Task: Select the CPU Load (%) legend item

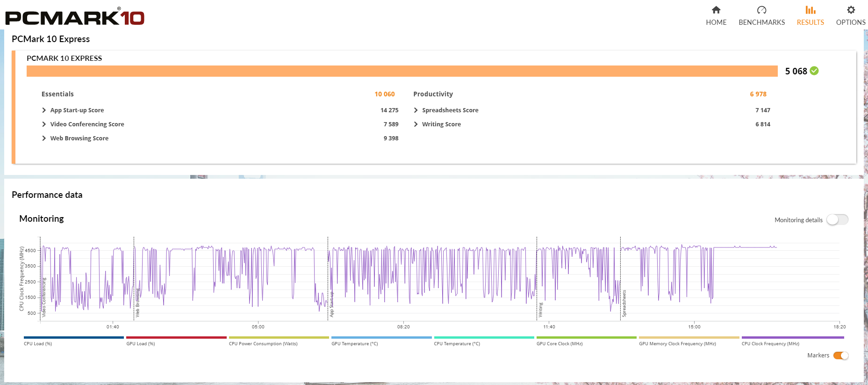Action: (38, 344)
